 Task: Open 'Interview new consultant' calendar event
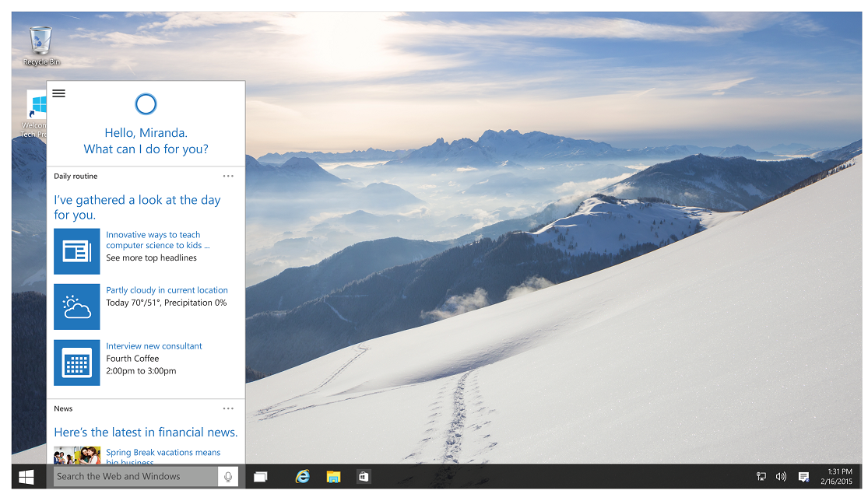154,346
